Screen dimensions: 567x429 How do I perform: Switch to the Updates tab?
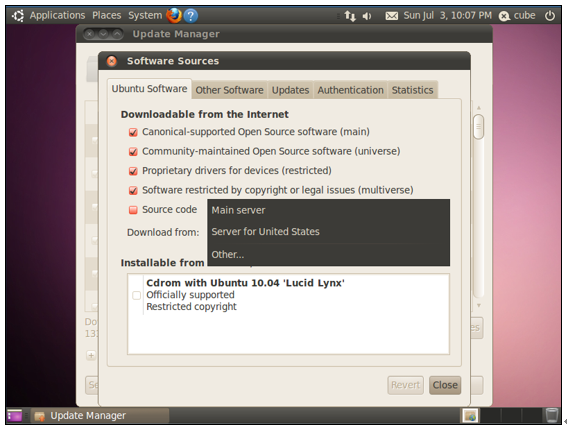tap(290, 90)
